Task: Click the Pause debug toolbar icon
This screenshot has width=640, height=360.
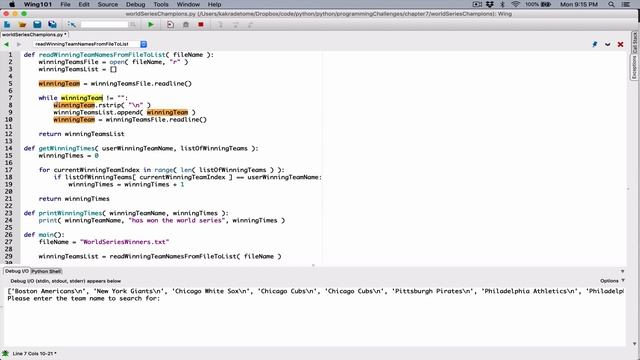Action: click(186, 25)
